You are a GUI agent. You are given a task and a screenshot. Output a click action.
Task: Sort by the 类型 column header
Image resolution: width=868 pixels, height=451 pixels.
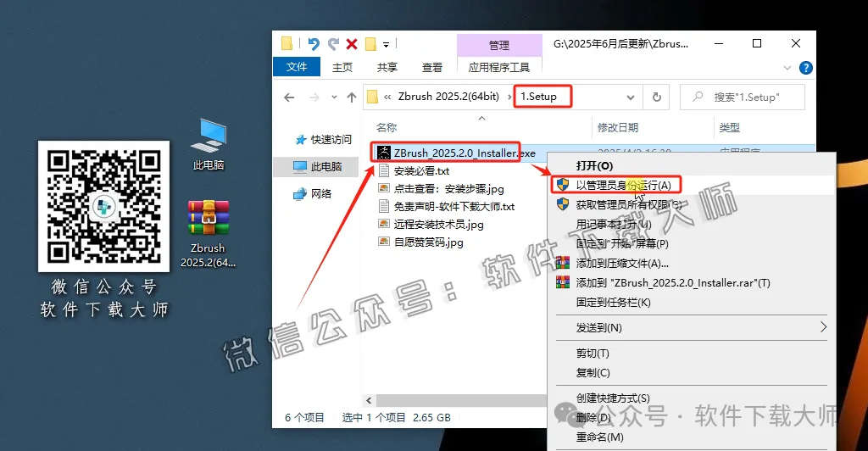pos(729,127)
